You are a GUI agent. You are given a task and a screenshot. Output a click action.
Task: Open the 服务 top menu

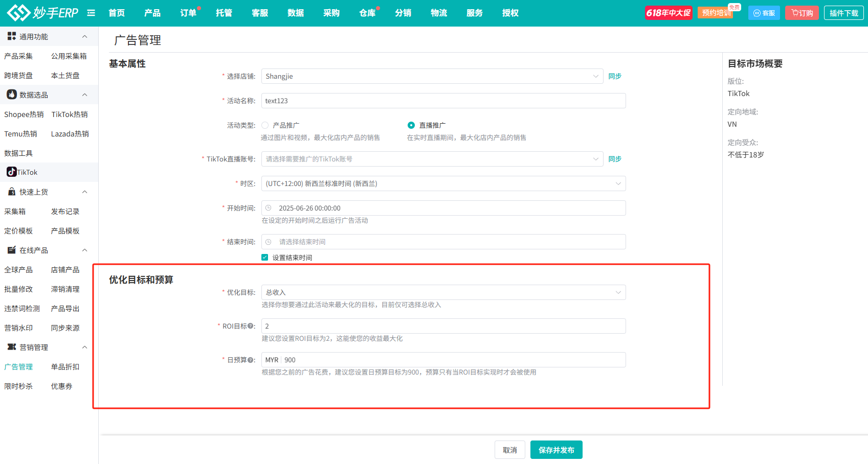(x=475, y=13)
